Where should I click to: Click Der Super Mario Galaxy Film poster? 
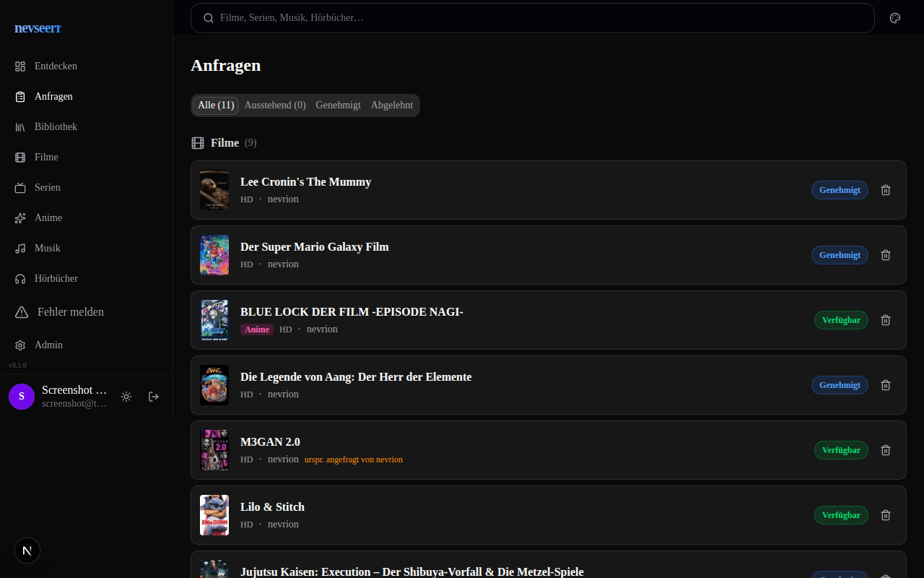(214, 255)
